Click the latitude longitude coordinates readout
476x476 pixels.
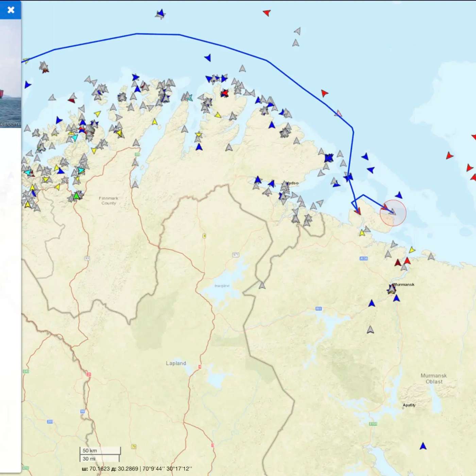pyautogui.click(x=137, y=469)
